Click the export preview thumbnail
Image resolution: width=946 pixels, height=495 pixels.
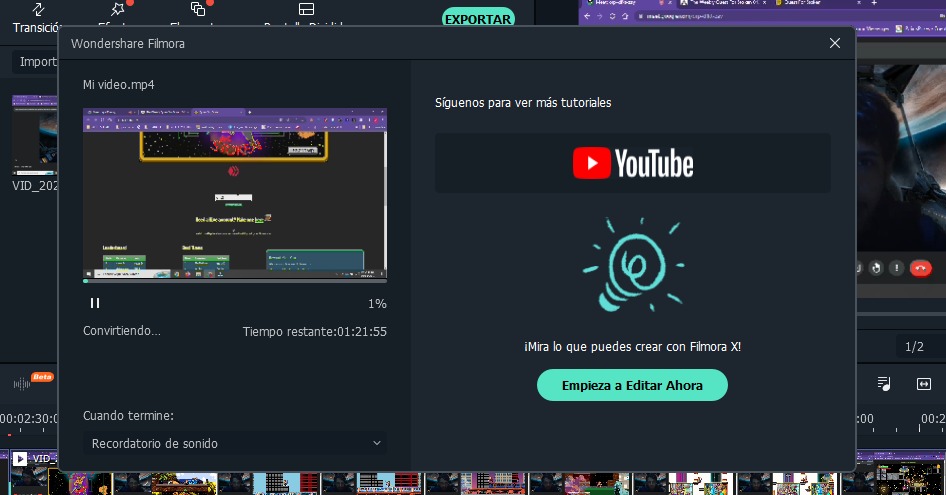point(235,193)
